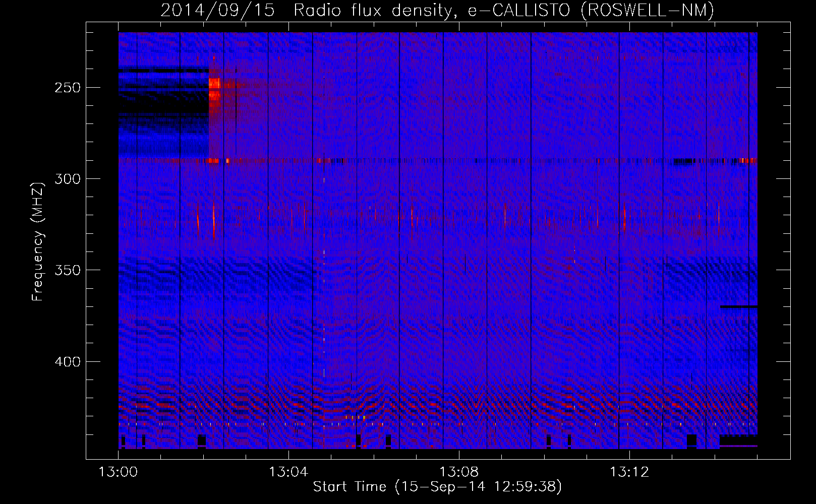
Task: Click the 13:12 time axis label
Action: [x=629, y=472]
